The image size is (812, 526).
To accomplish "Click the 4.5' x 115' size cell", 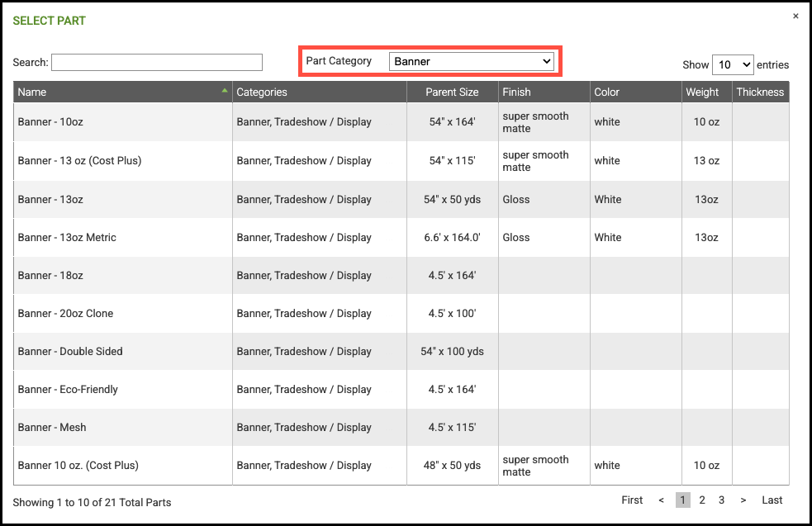I will pyautogui.click(x=452, y=427).
